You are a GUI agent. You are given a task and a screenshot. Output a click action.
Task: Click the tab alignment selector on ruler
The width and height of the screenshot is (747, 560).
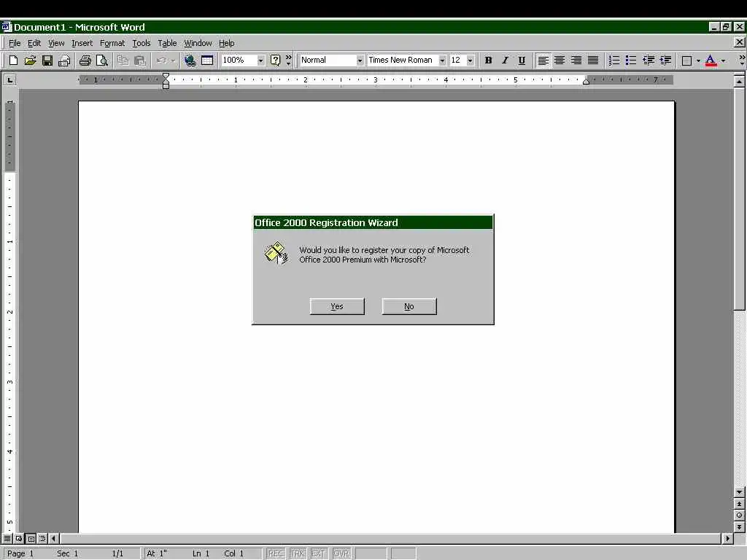pos(9,80)
